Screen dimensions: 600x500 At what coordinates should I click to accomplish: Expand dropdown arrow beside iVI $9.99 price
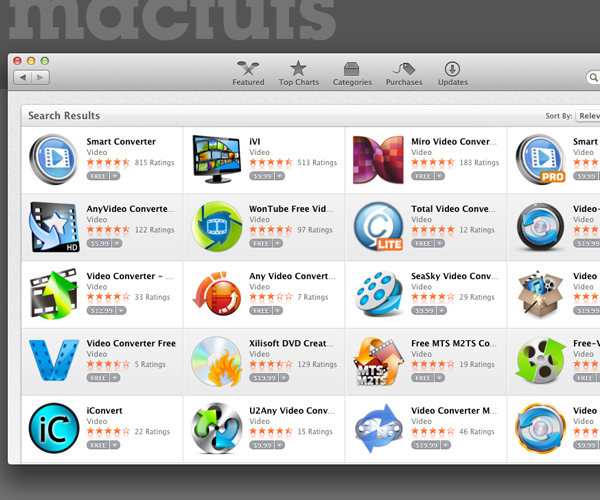tap(280, 176)
